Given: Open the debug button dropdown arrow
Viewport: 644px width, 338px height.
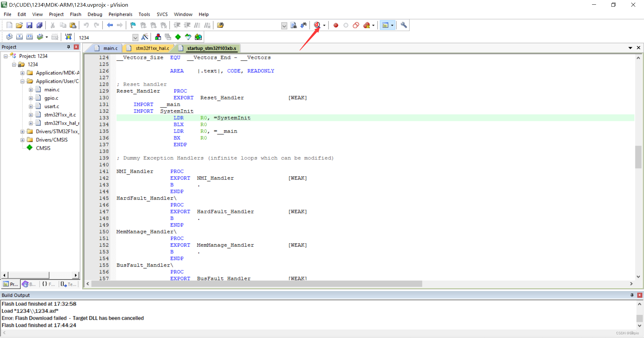Looking at the screenshot, I should [x=324, y=25].
